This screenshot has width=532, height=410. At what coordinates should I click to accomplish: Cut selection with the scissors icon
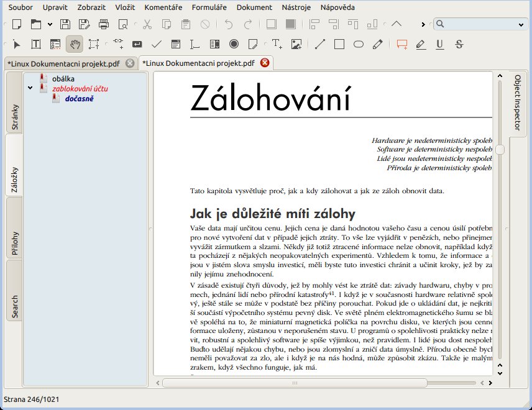[x=147, y=24]
